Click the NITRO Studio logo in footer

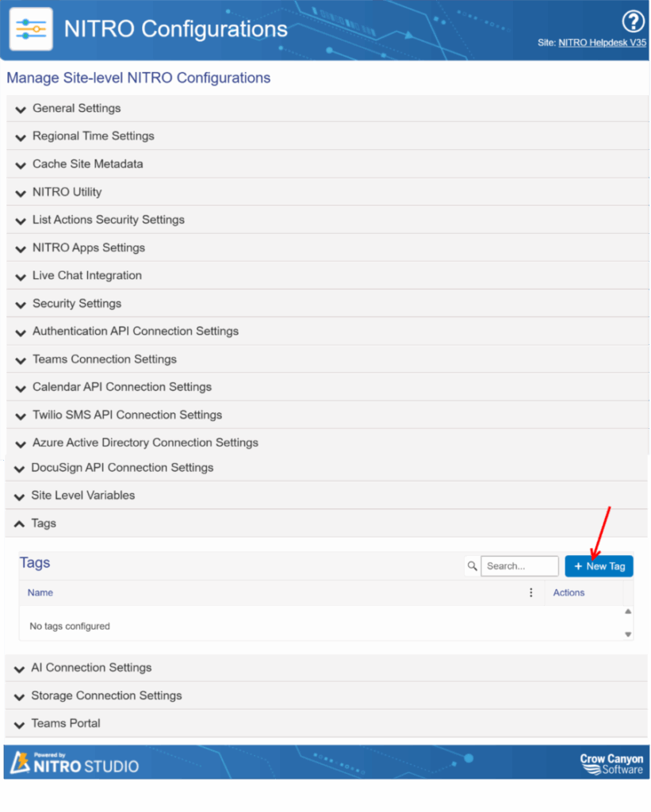pos(75,763)
